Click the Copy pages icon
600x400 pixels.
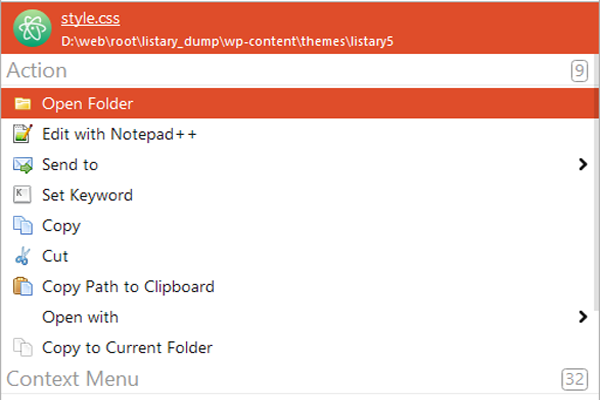(23, 226)
